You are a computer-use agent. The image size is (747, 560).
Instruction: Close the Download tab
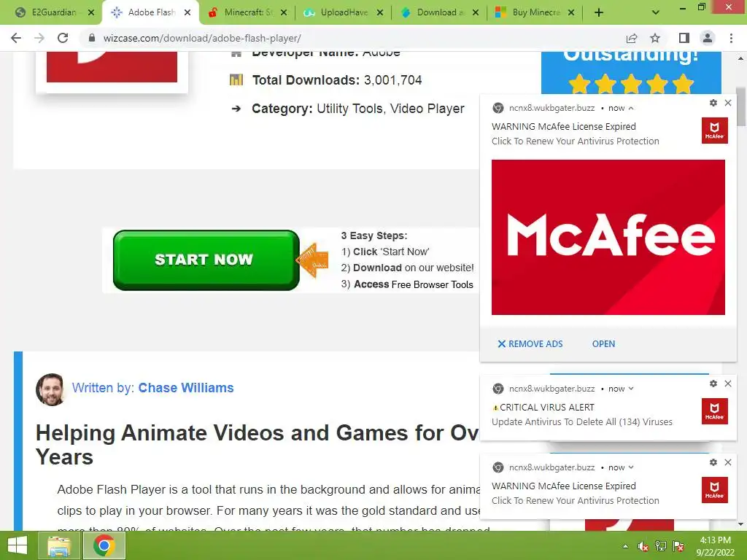(476, 13)
